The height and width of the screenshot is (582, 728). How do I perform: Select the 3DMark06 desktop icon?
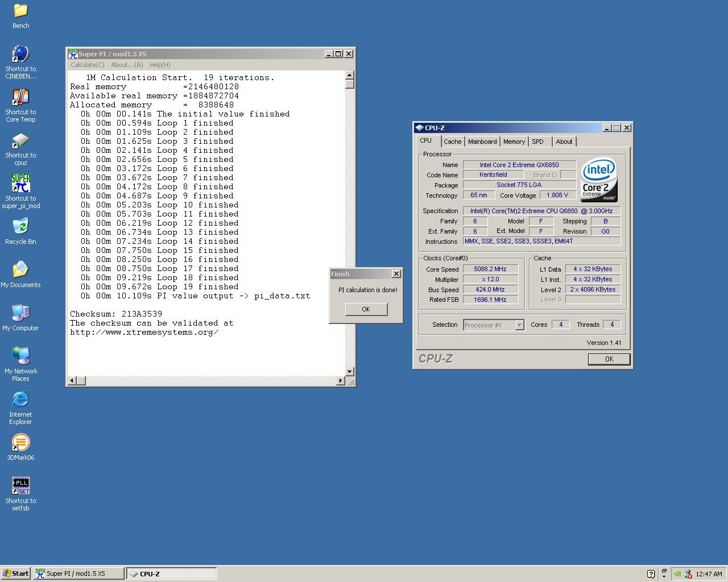tap(20, 443)
